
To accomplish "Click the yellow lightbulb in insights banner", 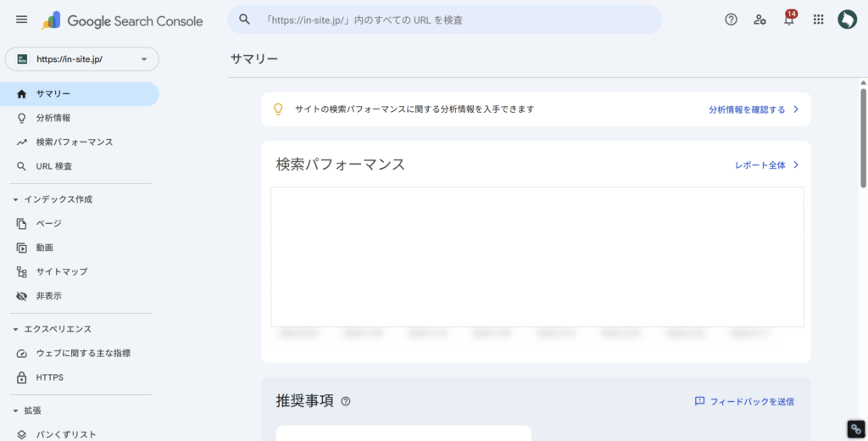I will pos(278,109).
